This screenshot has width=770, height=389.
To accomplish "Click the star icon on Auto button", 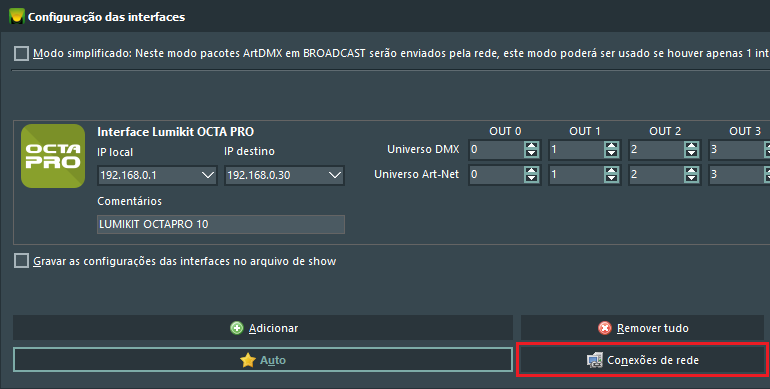I will tap(248, 360).
